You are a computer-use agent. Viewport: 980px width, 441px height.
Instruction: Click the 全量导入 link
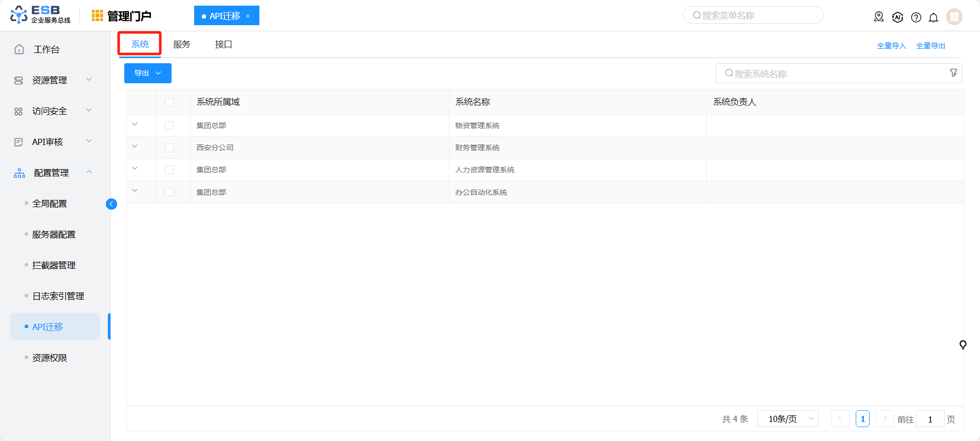pyautogui.click(x=891, y=46)
